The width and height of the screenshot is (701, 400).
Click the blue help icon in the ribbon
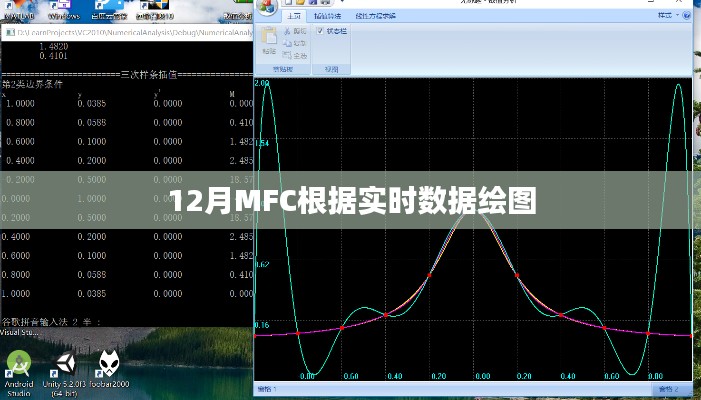pyautogui.click(x=685, y=17)
